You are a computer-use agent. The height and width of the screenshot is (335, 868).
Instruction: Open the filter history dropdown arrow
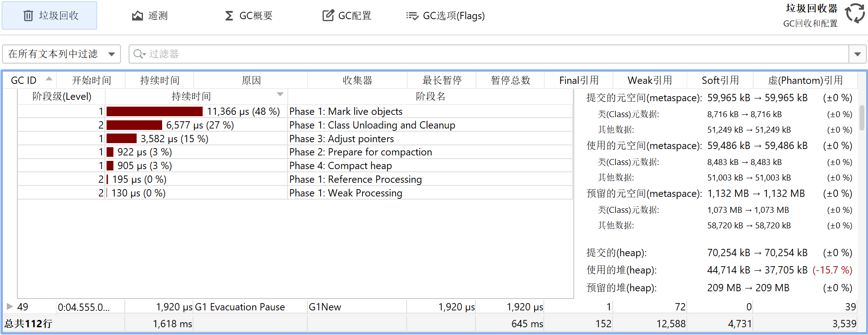(857, 54)
